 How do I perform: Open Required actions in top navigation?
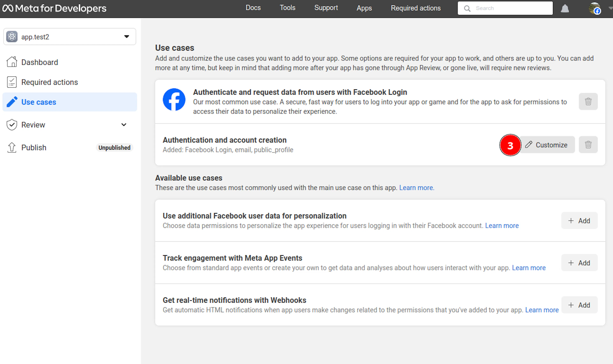pos(416,8)
